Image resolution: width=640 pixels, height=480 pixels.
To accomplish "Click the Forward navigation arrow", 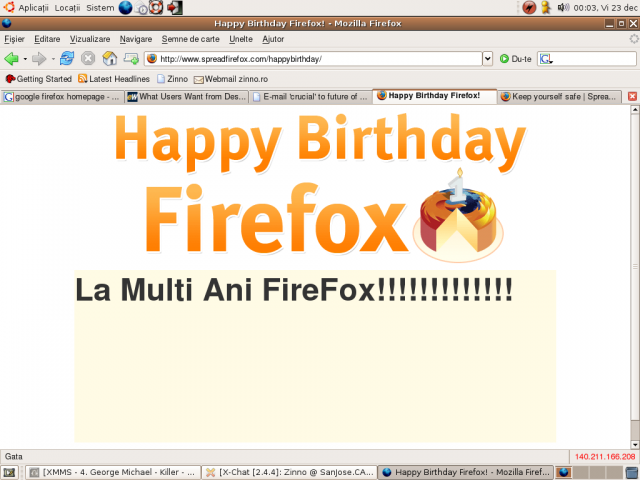I will (x=39, y=59).
